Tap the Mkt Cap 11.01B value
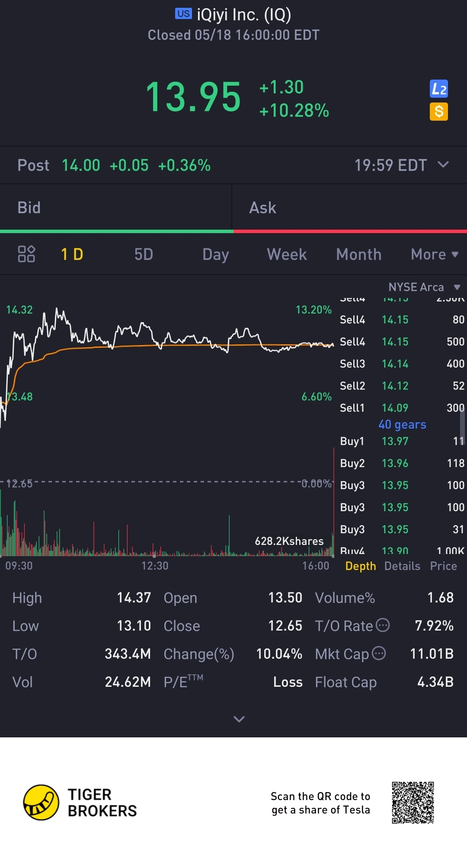The height and width of the screenshot is (868, 467). tap(432, 654)
